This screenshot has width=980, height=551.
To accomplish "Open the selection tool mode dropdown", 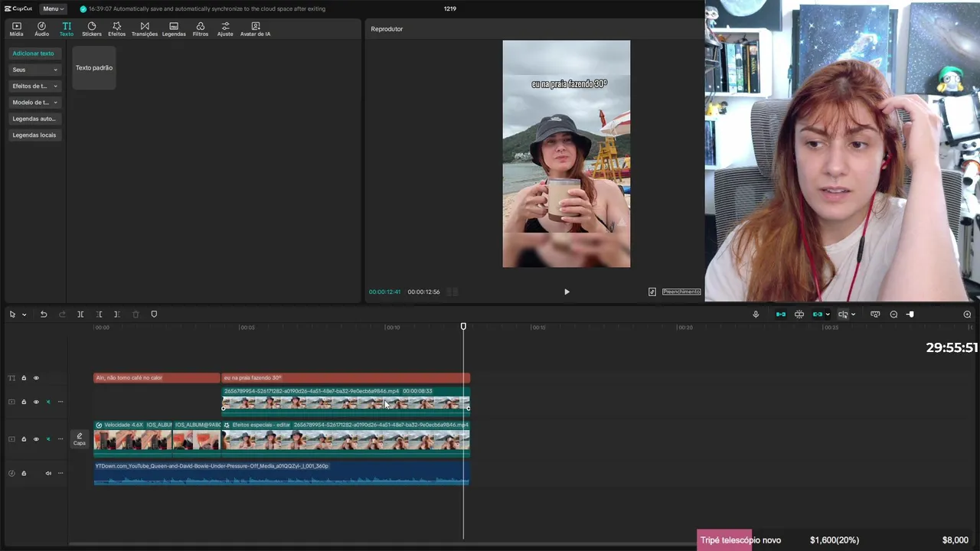I will [x=24, y=315].
